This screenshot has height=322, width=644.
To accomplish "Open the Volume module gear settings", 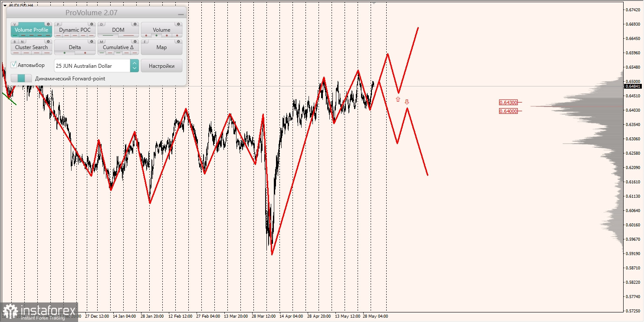I will [x=178, y=24].
